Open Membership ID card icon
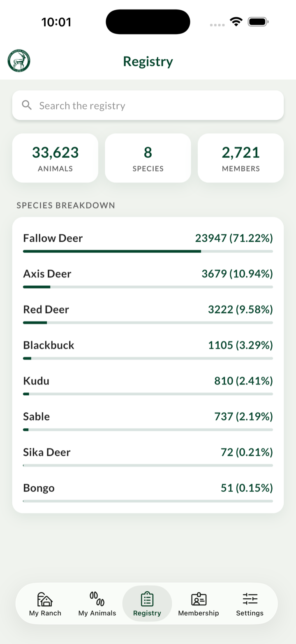The height and width of the screenshot is (644, 296). pos(199,599)
